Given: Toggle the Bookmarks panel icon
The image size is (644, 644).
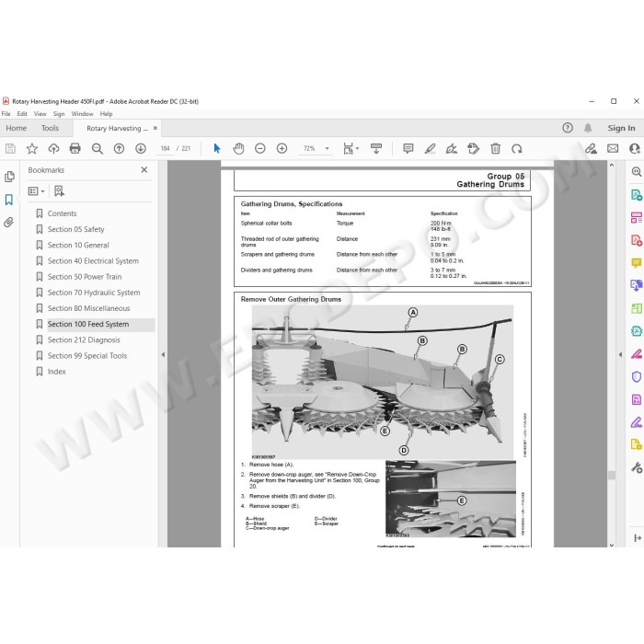Looking at the screenshot, I should [9, 200].
